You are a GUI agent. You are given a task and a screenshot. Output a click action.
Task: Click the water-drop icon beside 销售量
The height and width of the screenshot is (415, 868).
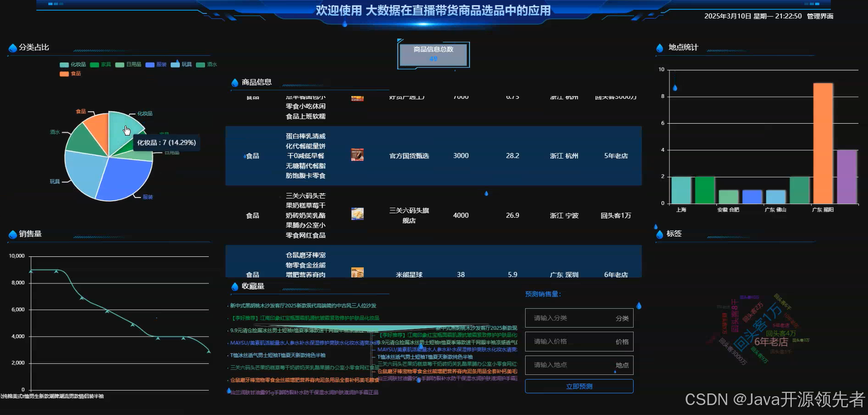[13, 234]
